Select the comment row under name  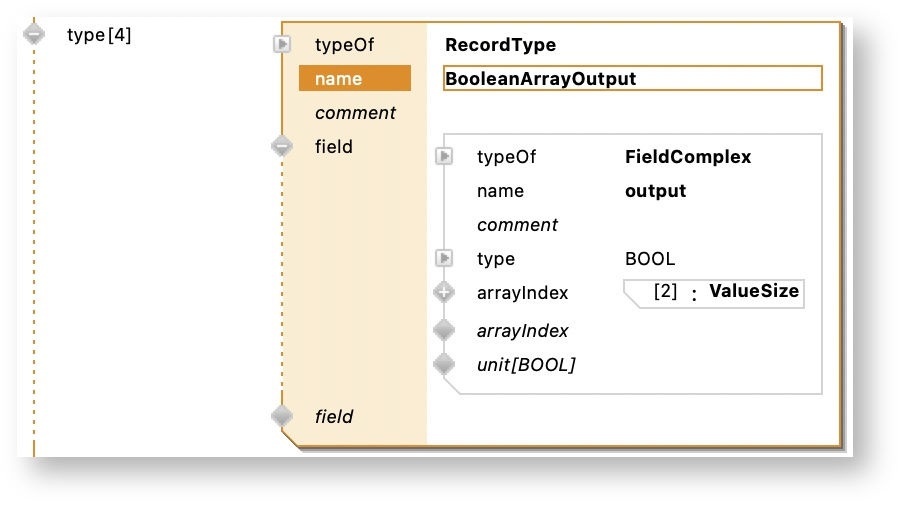pyautogui.click(x=355, y=113)
